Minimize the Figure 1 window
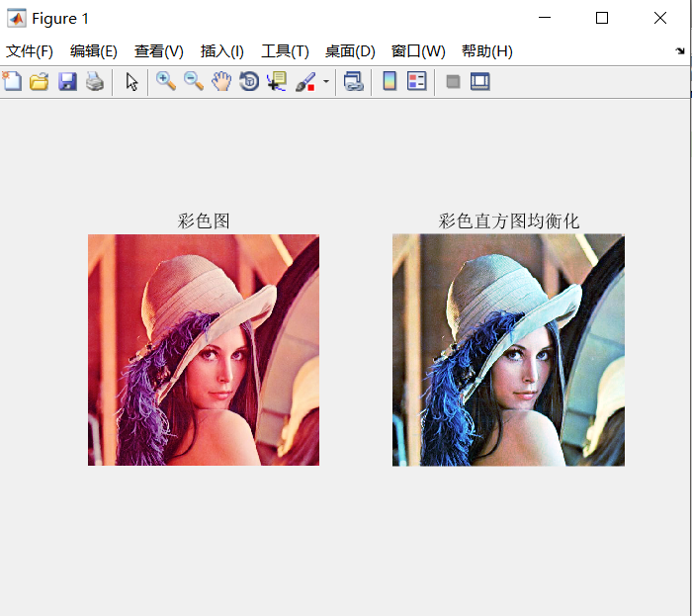 click(x=545, y=18)
